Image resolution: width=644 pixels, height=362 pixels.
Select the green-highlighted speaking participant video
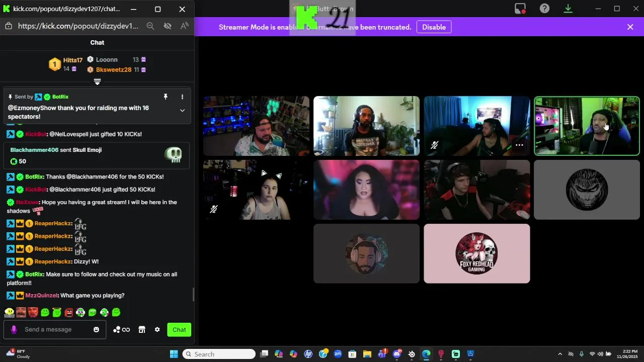(x=587, y=126)
